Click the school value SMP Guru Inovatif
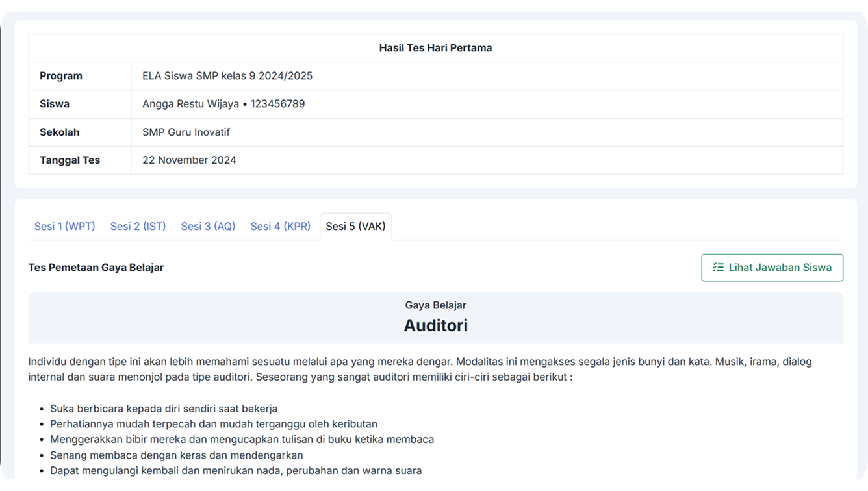This screenshot has width=868, height=491. (186, 132)
